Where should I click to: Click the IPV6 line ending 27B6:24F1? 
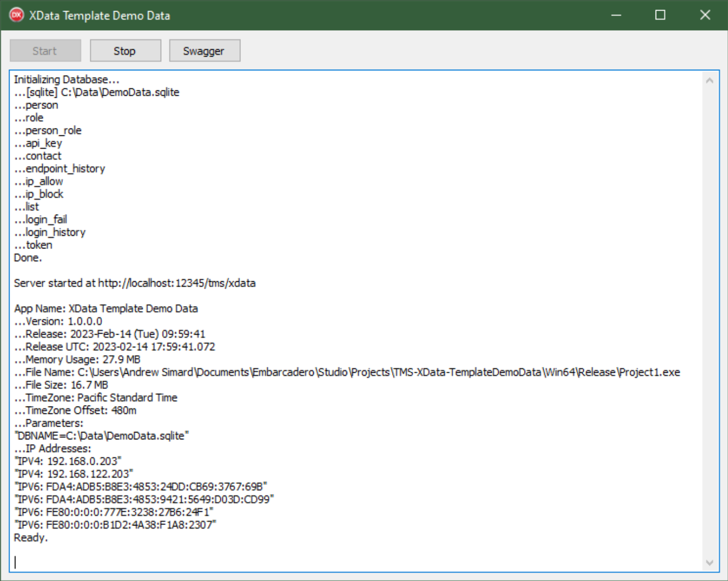114,512
